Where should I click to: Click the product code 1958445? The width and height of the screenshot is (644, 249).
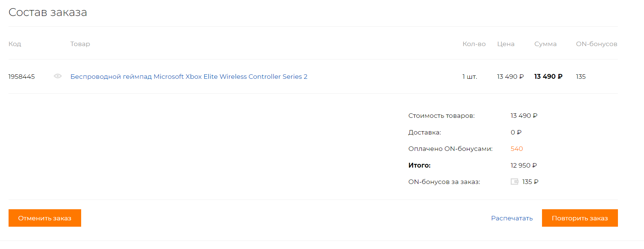(x=22, y=77)
